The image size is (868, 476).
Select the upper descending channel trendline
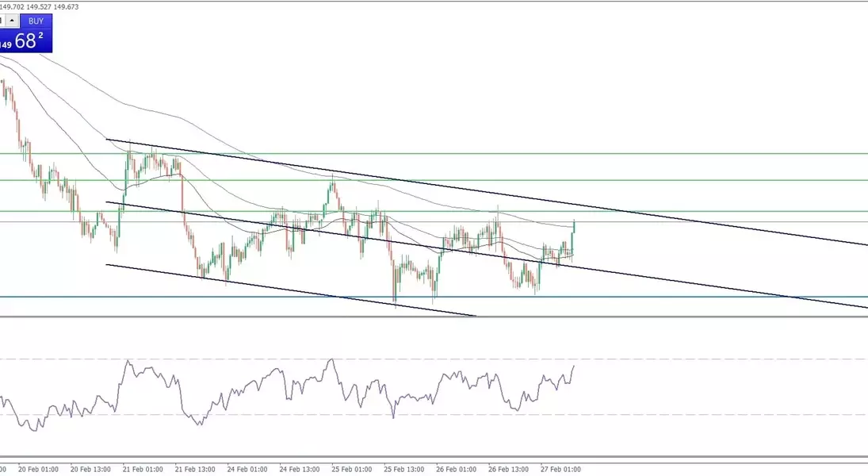click(x=476, y=190)
